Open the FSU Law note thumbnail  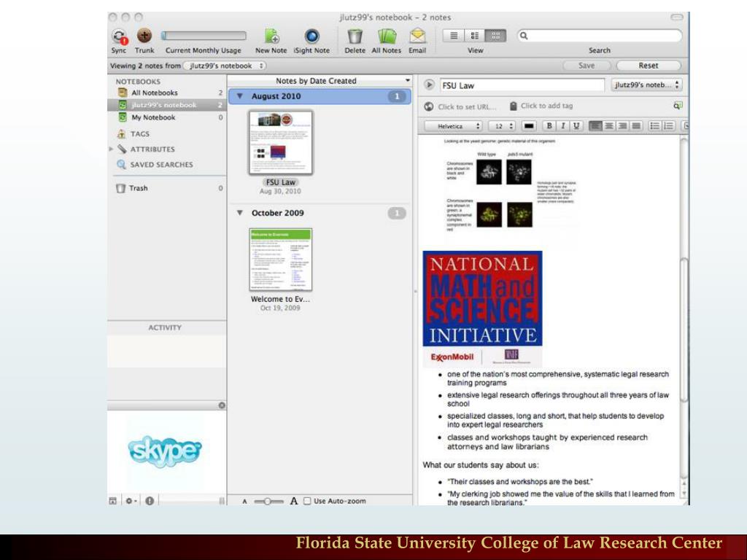coord(281,142)
